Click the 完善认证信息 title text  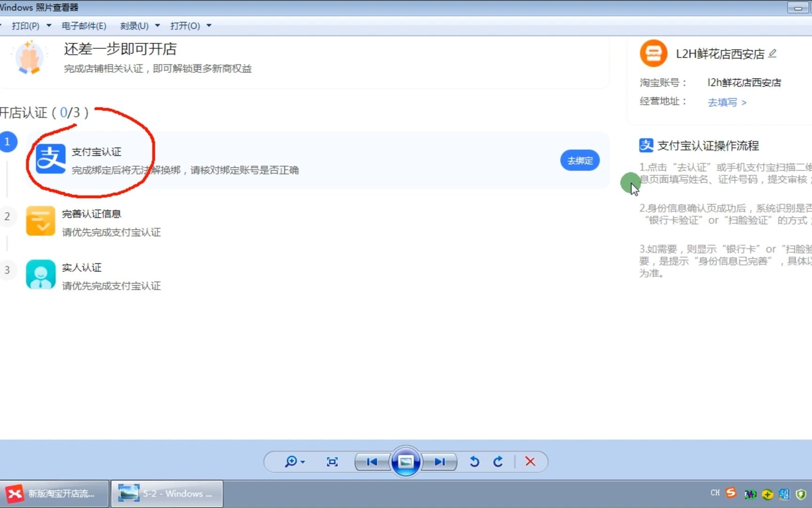coord(92,214)
